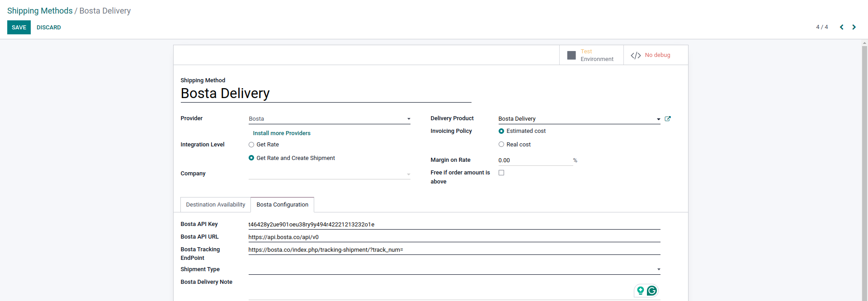This screenshot has height=301, width=868.
Task: Open the Provider dropdown
Action: 330,119
